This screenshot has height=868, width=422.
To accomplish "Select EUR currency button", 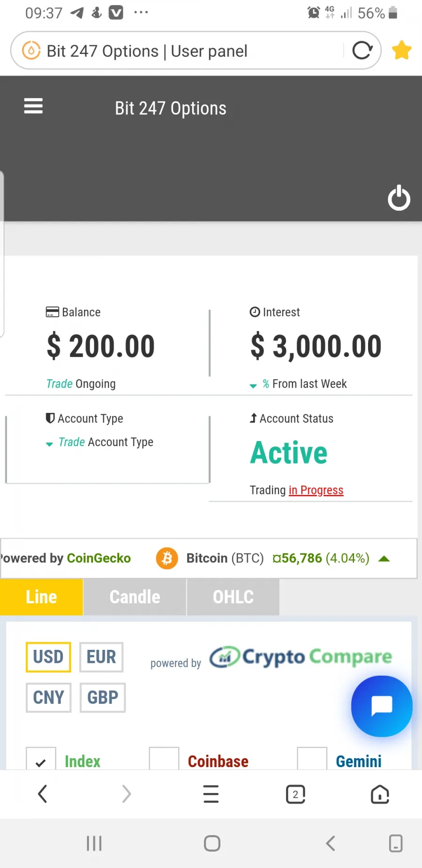I will [101, 657].
